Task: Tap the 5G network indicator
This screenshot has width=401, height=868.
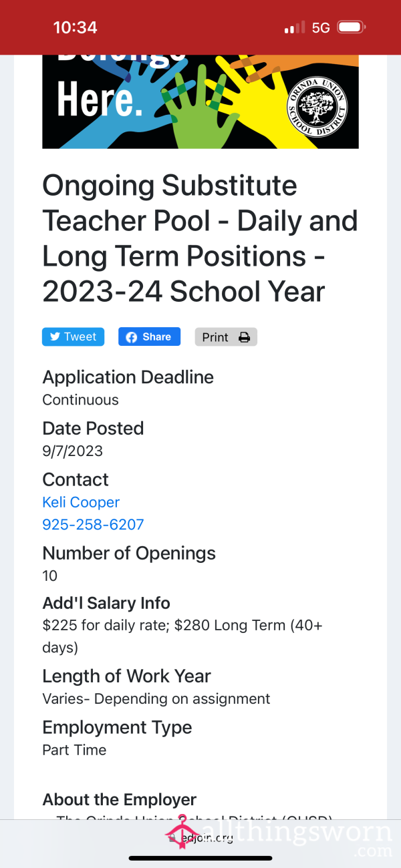Action: click(x=321, y=27)
